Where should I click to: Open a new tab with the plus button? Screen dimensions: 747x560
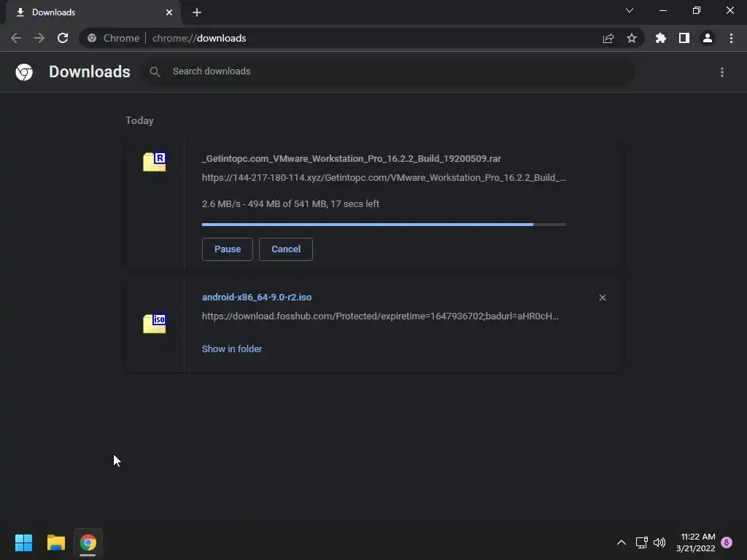click(197, 12)
